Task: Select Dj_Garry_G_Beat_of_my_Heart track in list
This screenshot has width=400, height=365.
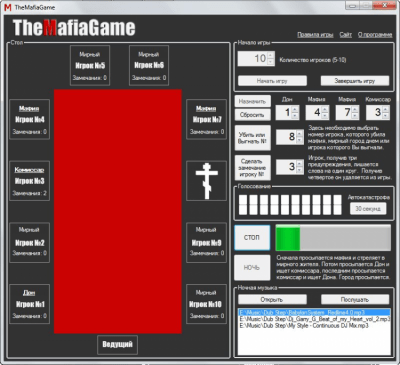Action: [x=315, y=319]
